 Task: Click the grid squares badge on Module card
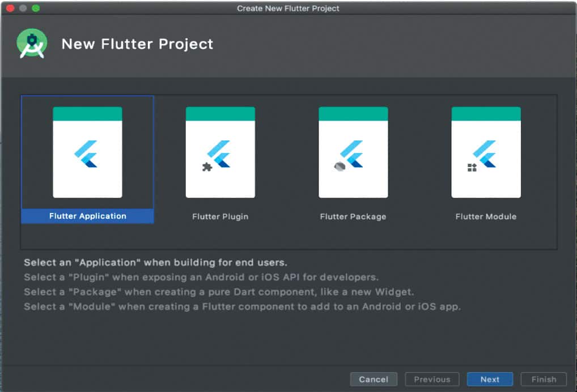point(472,167)
